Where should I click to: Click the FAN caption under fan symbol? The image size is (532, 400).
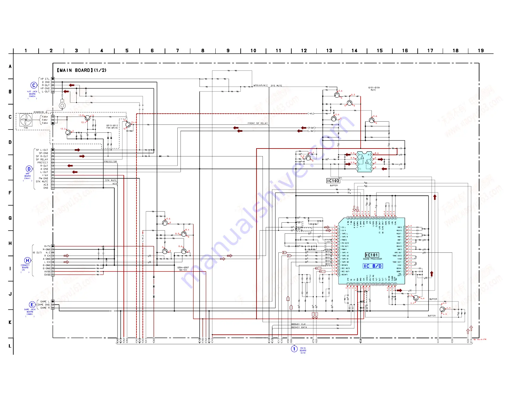[x=26, y=128]
